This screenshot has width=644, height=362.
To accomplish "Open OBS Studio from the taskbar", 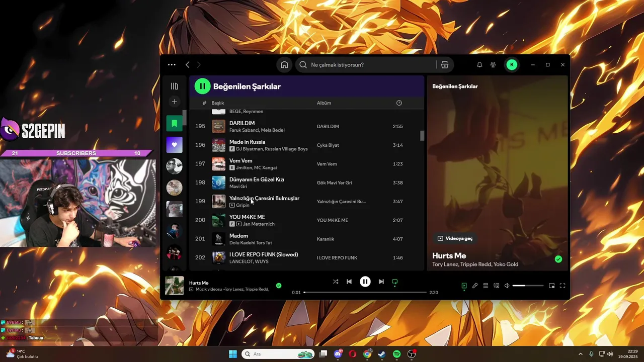I will 412,354.
